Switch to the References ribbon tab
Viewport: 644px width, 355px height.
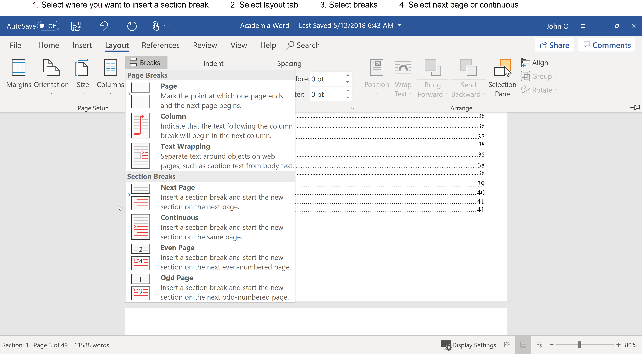click(x=160, y=45)
